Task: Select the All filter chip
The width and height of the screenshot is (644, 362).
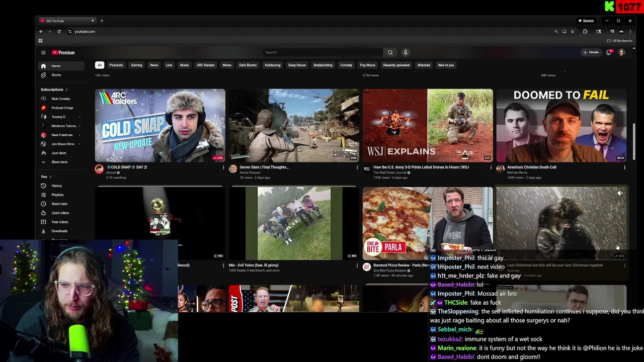Action: (x=100, y=65)
